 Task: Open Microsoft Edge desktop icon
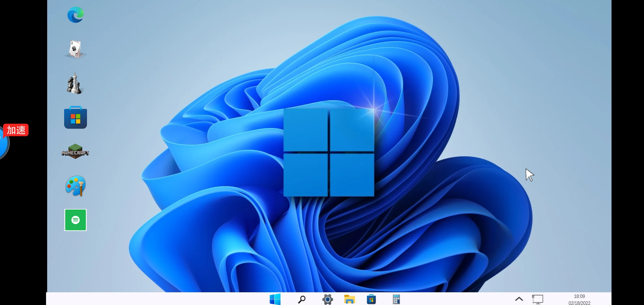[x=75, y=15]
